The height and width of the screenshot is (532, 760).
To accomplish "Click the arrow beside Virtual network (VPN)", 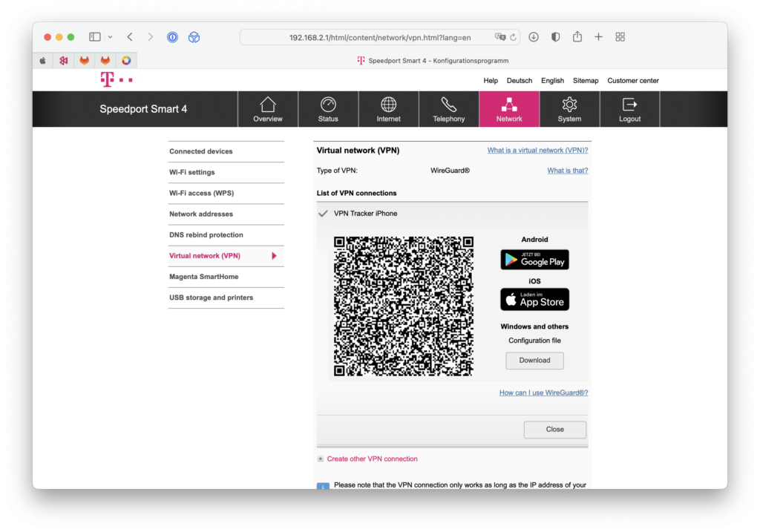I will click(275, 256).
